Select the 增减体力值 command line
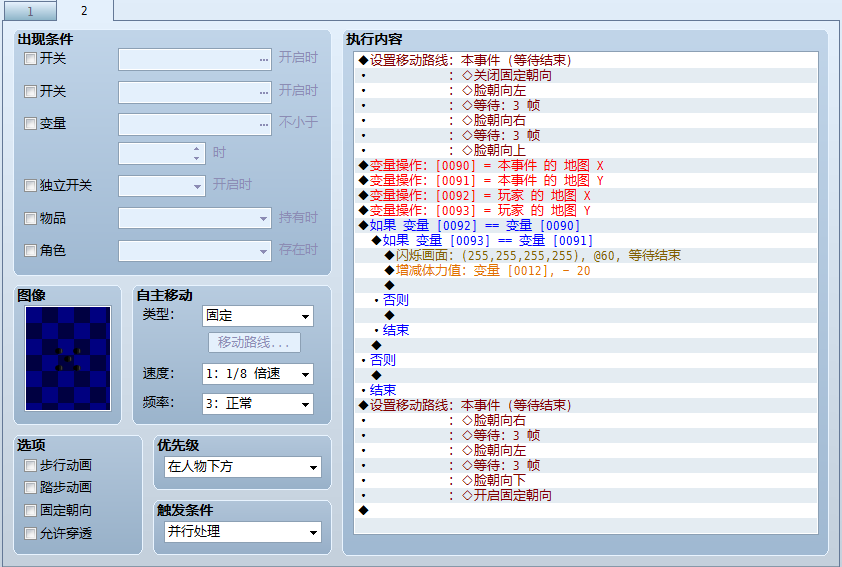Viewport: 842px width, 567px height. (x=586, y=271)
